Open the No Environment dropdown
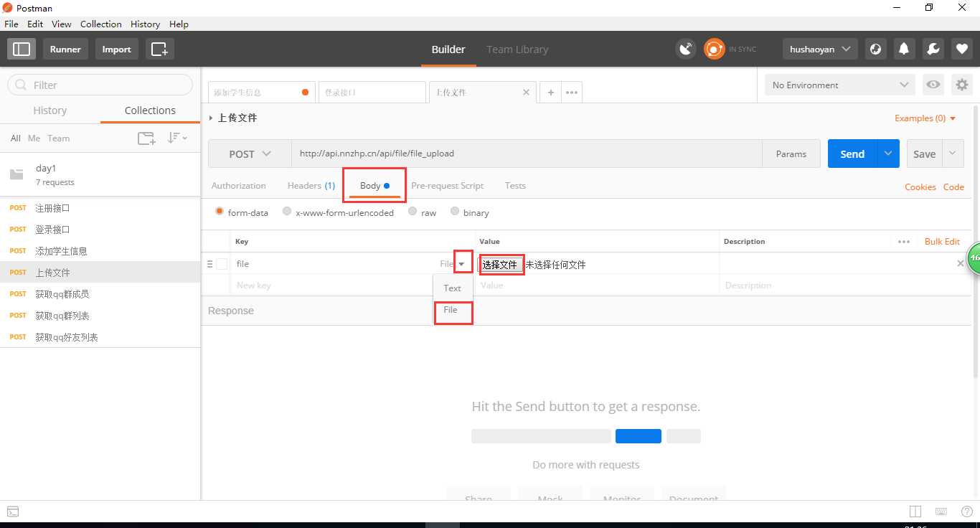The height and width of the screenshot is (528, 980). click(840, 85)
